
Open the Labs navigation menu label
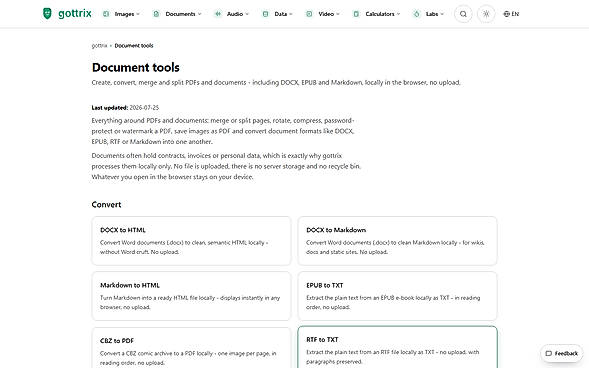pos(432,14)
